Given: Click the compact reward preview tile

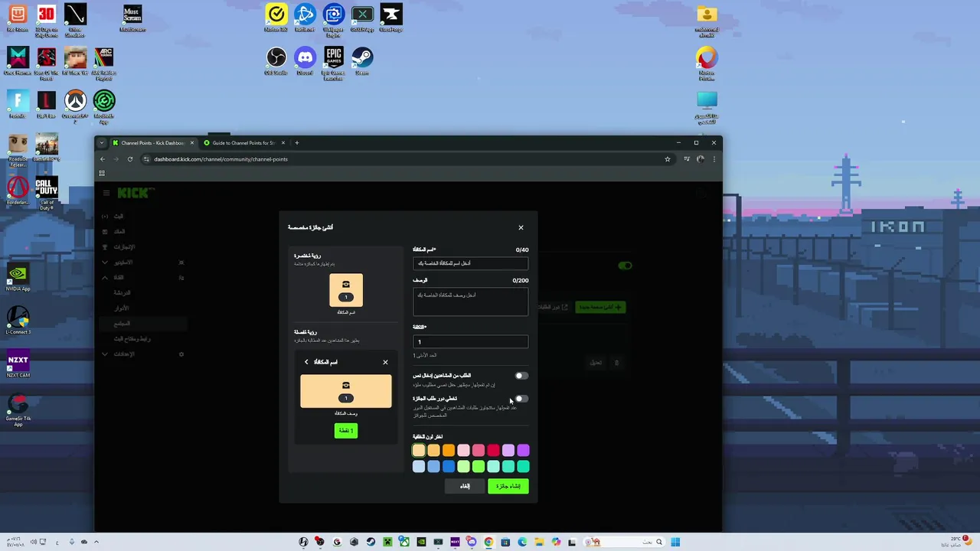Looking at the screenshot, I should [346, 290].
